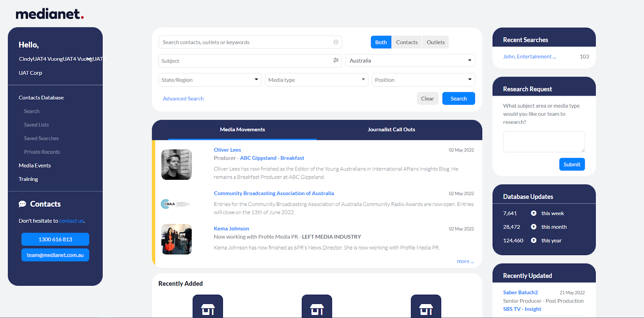The width and height of the screenshot is (644, 318).
Task: Open the Subject filter sliders icon
Action: [336, 60]
